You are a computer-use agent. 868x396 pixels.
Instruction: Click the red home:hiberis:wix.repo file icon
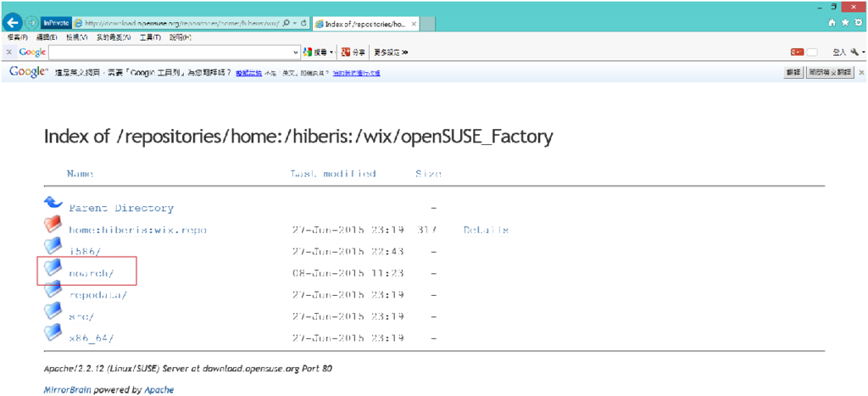pyautogui.click(x=53, y=225)
